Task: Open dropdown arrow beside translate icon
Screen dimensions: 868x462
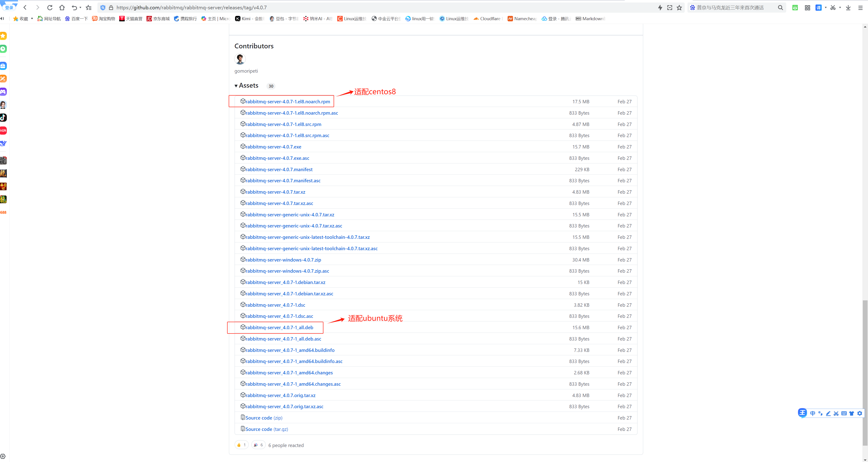Action: (826, 7)
